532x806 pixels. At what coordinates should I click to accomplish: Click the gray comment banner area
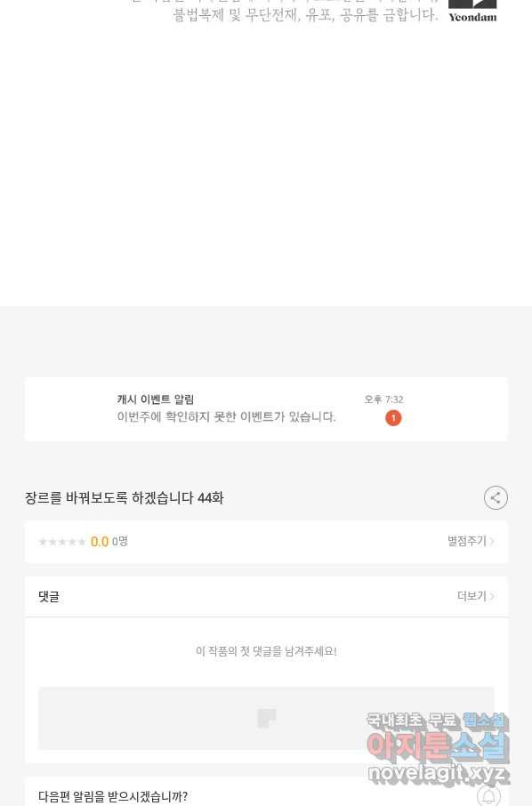(x=266, y=718)
